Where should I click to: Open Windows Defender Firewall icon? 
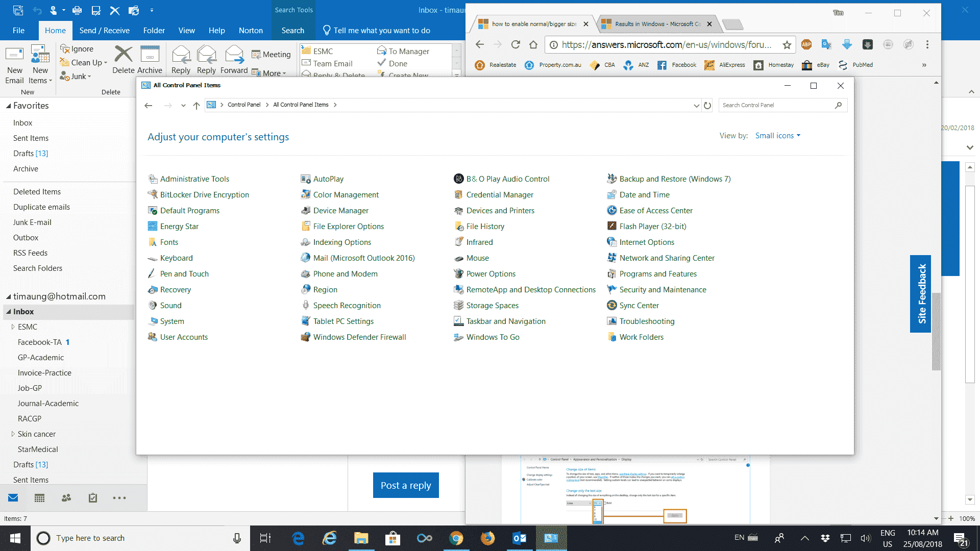pyautogui.click(x=306, y=337)
